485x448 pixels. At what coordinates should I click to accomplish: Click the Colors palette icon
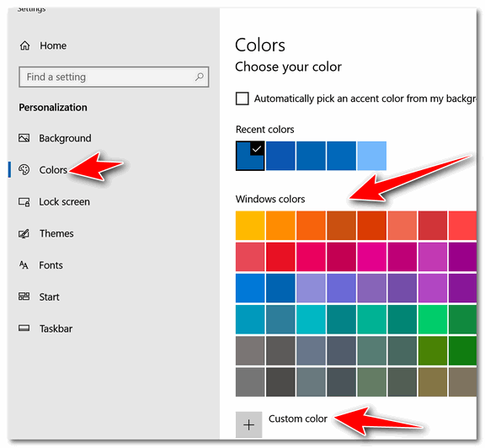coord(24,169)
